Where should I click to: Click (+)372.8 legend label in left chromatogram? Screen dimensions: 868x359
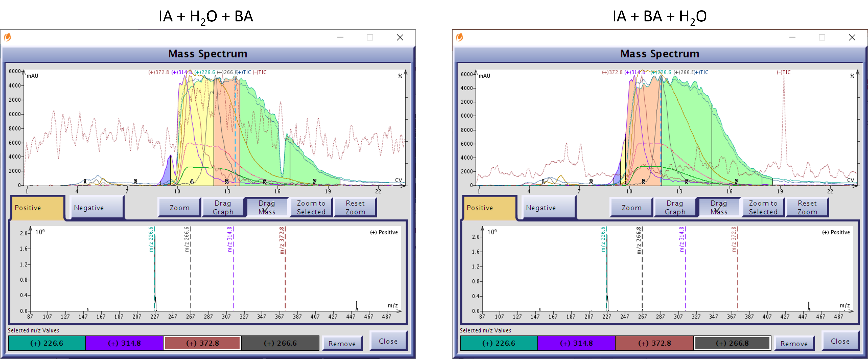(158, 72)
